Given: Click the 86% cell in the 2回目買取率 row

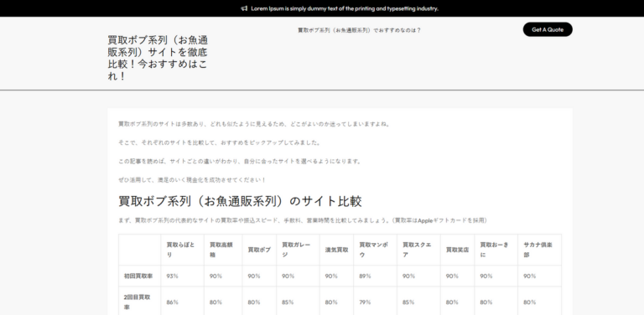Looking at the screenshot, I should (182, 302).
